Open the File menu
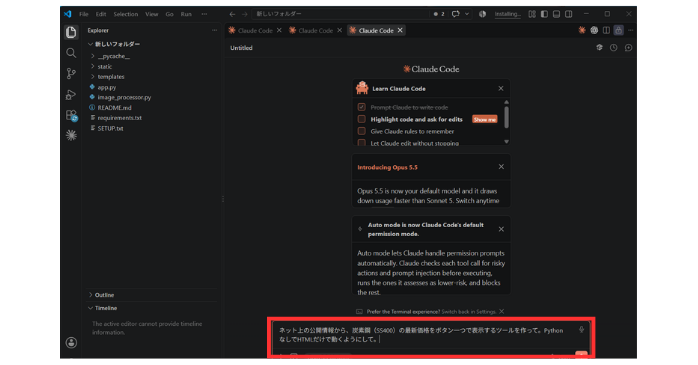 84,14
